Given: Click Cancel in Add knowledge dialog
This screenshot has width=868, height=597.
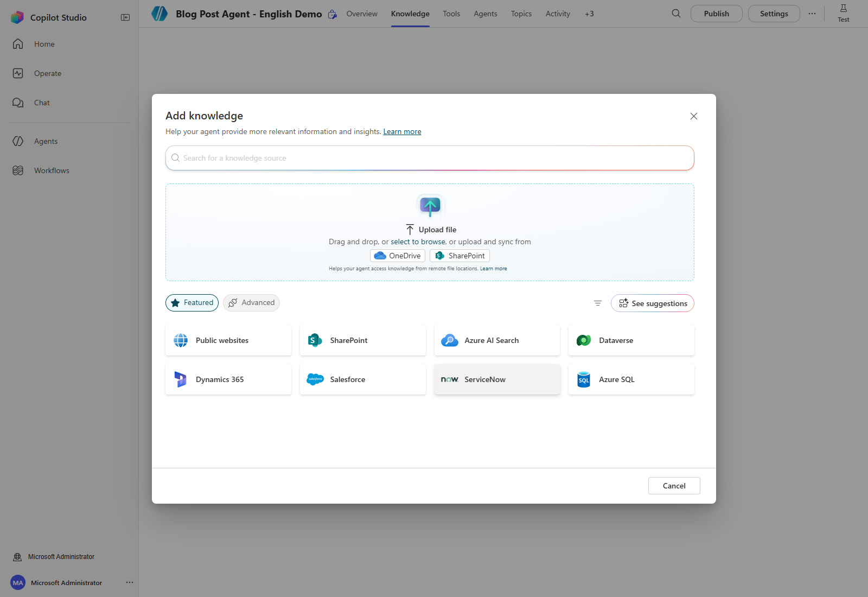Looking at the screenshot, I should (x=674, y=486).
